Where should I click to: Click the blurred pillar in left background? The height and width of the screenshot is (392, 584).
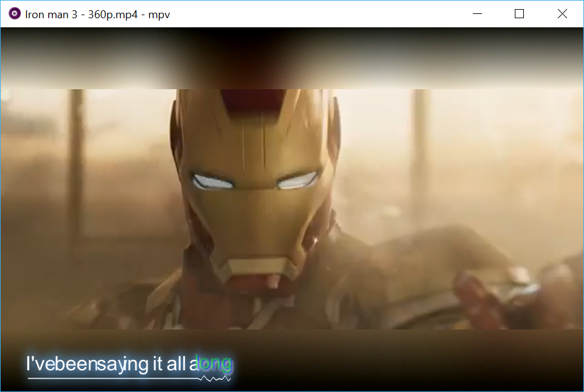(x=75, y=164)
